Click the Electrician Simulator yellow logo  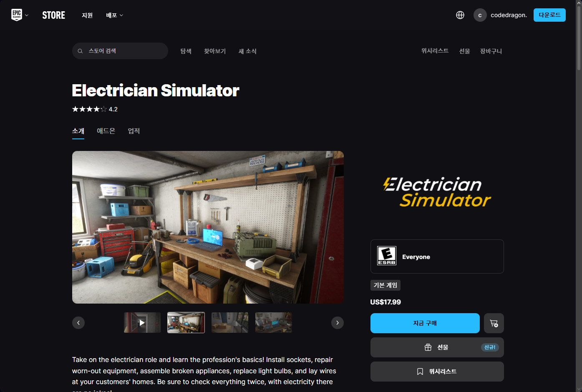tap(437, 192)
